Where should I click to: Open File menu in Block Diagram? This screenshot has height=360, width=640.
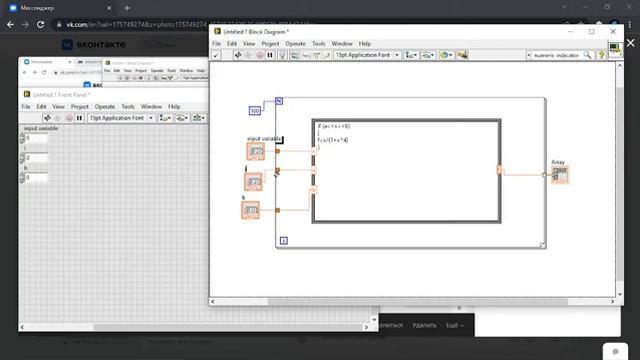(216, 44)
